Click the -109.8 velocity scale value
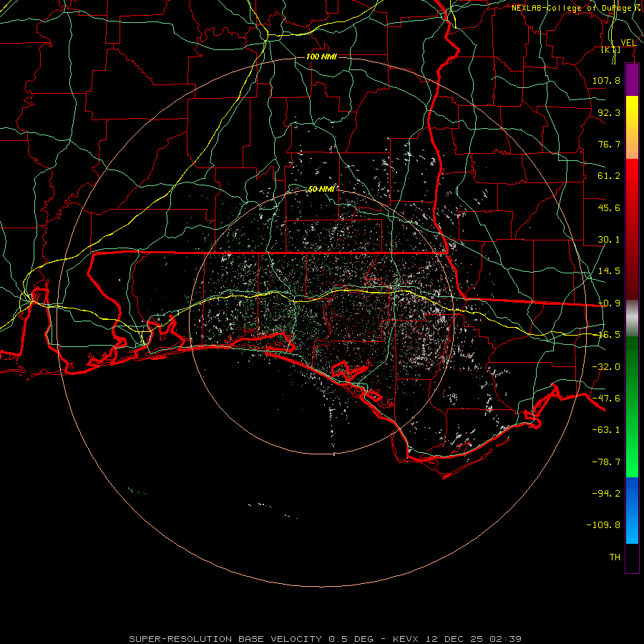The image size is (644, 644). coord(603,525)
